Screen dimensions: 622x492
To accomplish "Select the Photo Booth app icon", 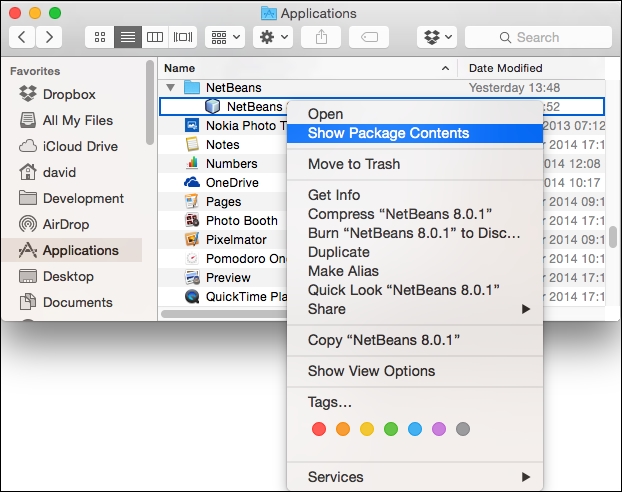I will (192, 220).
